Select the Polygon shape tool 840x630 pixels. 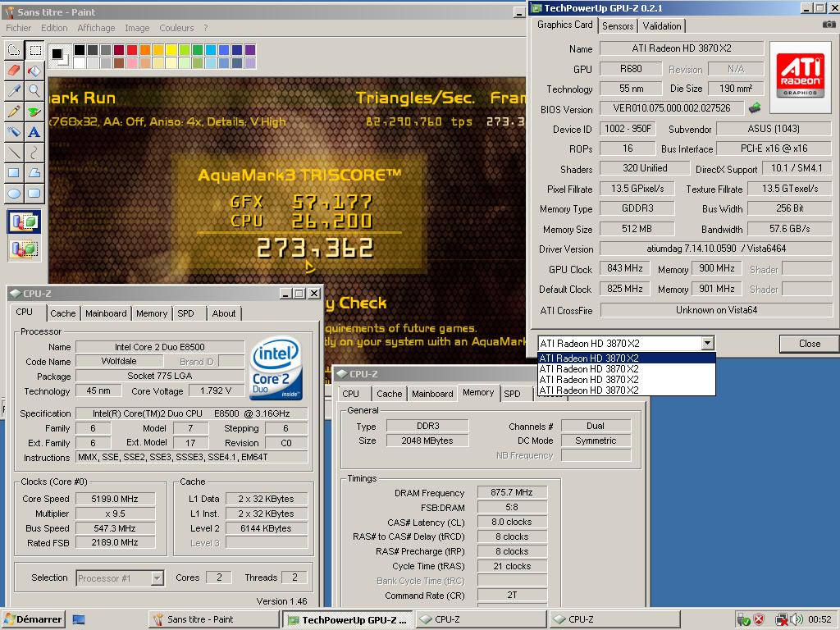34,172
